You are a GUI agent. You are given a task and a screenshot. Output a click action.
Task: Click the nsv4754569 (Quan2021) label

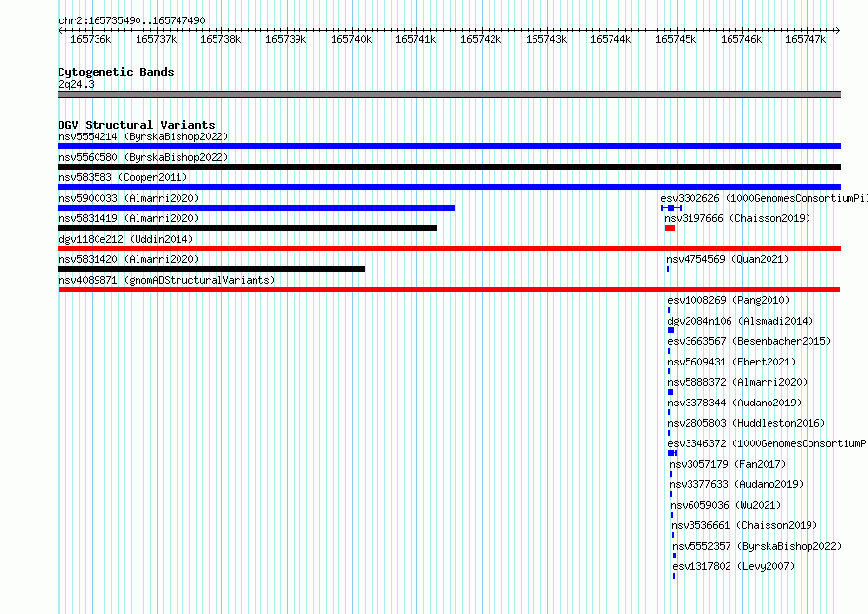[x=728, y=259]
